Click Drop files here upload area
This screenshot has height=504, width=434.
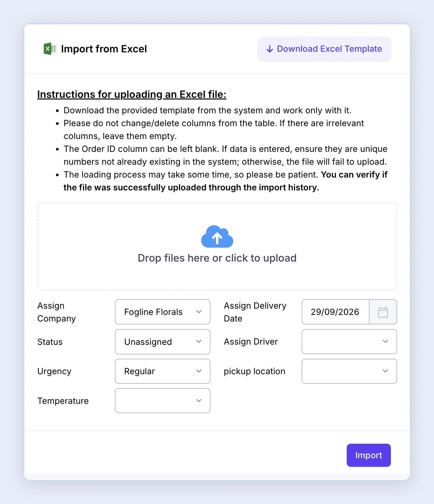pos(217,246)
